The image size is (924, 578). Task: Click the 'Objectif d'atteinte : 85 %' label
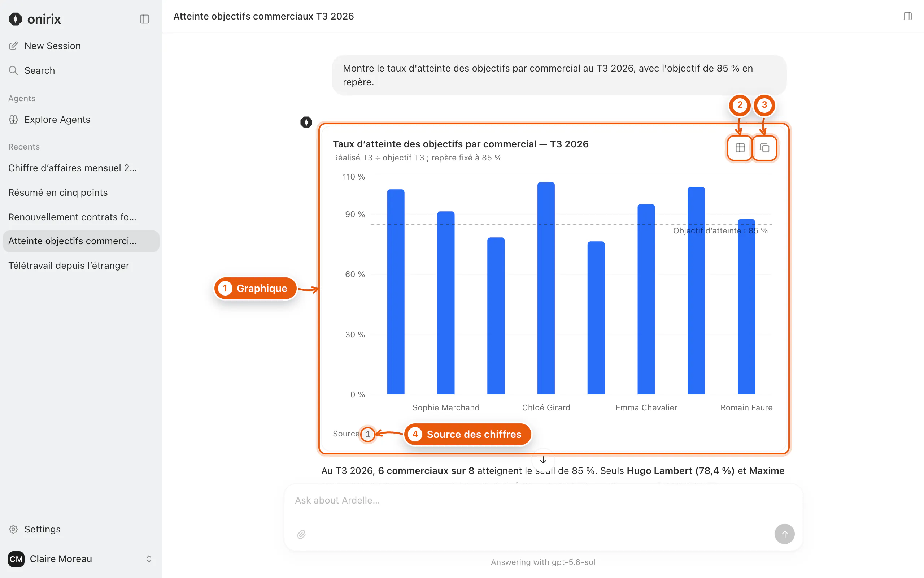point(720,230)
